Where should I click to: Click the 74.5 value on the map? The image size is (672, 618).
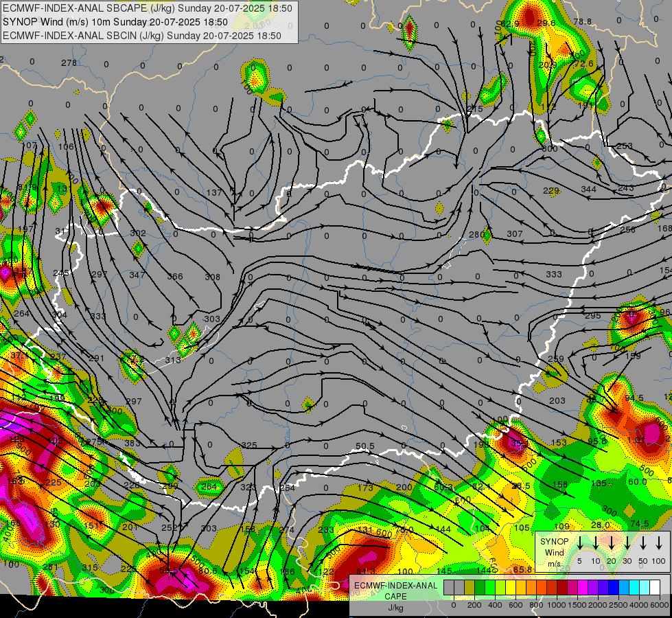tap(640, 524)
